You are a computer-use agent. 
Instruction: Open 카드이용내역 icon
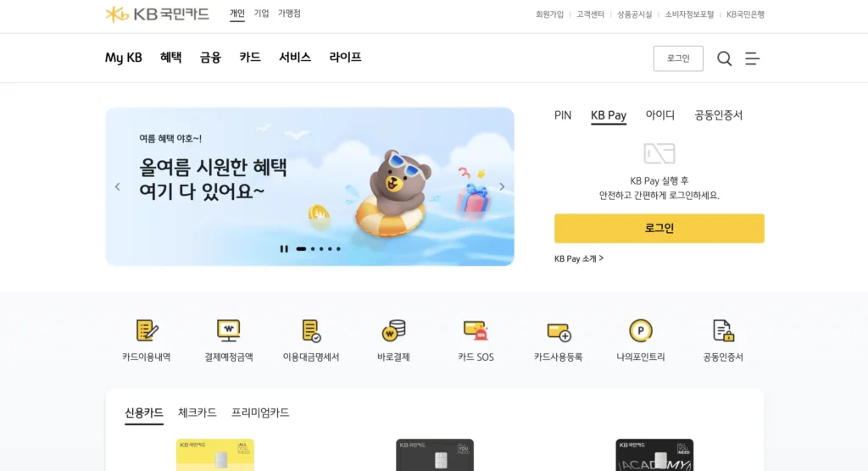pyautogui.click(x=147, y=331)
